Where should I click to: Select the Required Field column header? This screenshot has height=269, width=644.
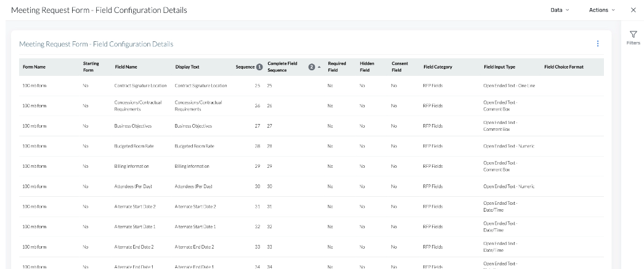336,67
